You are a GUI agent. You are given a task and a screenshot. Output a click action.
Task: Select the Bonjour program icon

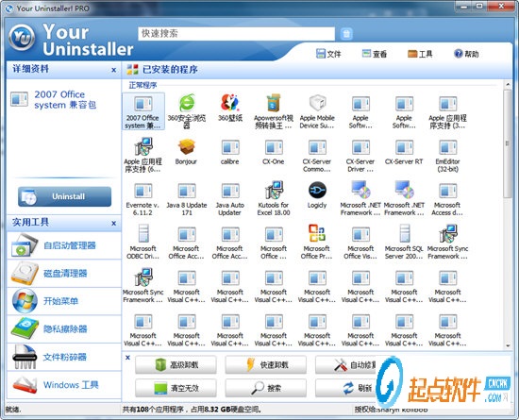tap(186, 147)
